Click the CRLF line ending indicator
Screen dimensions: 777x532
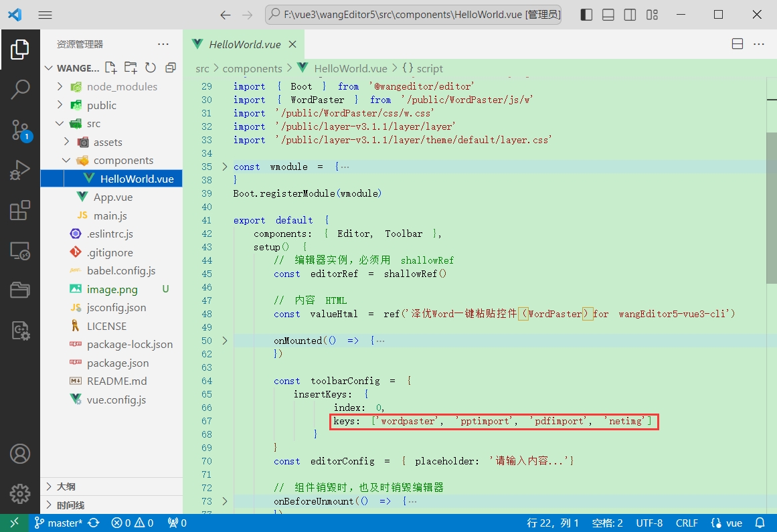pos(687,523)
